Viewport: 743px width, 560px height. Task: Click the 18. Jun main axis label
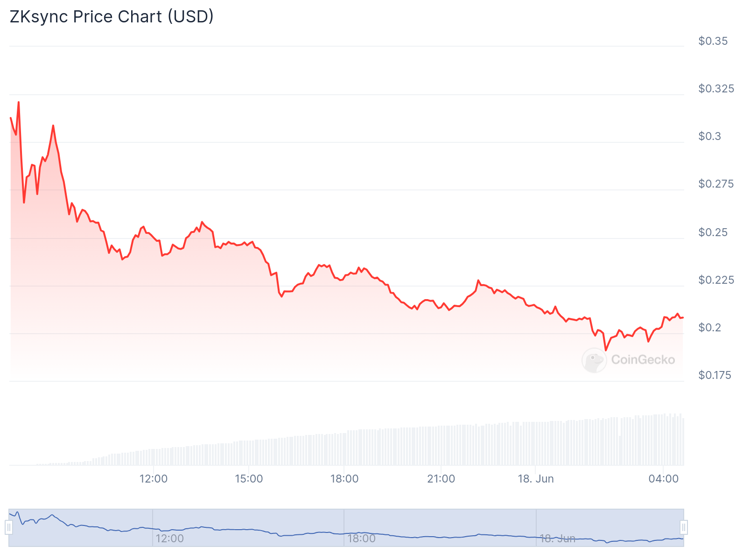[x=536, y=479]
